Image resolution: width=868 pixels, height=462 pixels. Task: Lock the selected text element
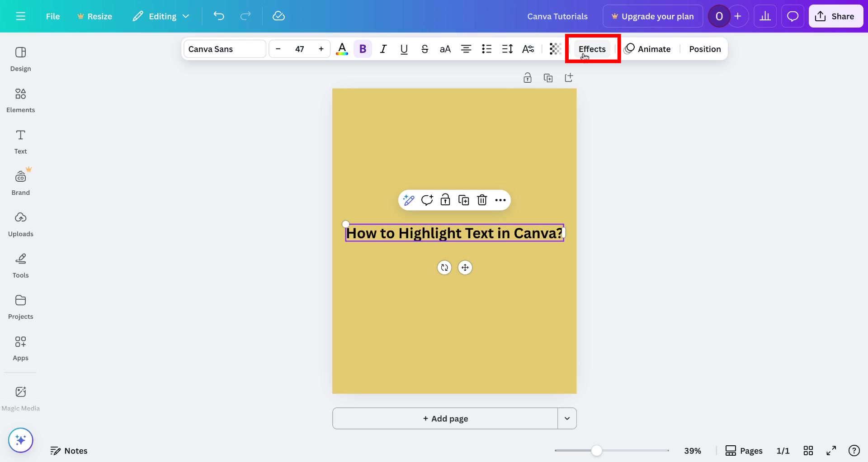[445, 200]
